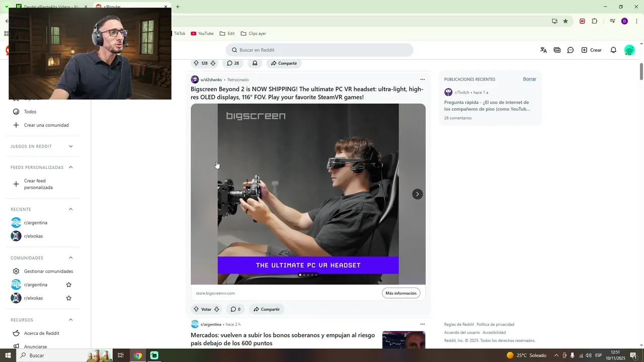Open r/Twitch link in recent posts
Image resolution: width=644 pixels, height=362 pixels.
point(462,93)
